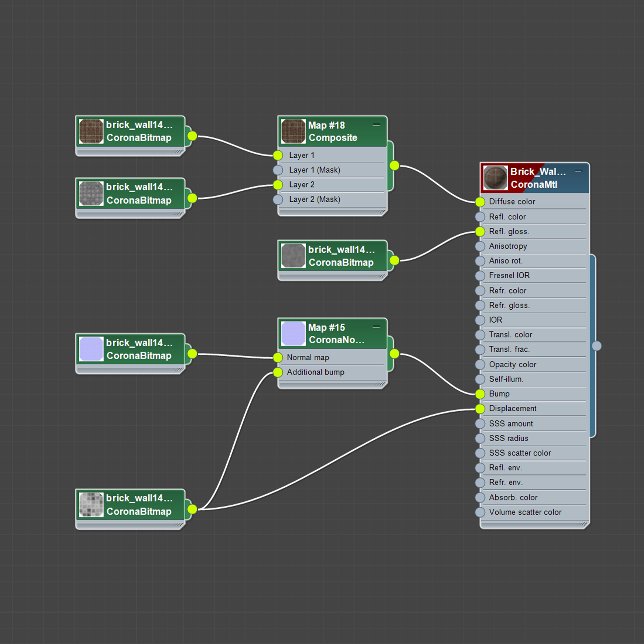Screen dimensions: 644x644
Task: Click the Layer 2 (Mask) slot label
Action: tap(314, 199)
